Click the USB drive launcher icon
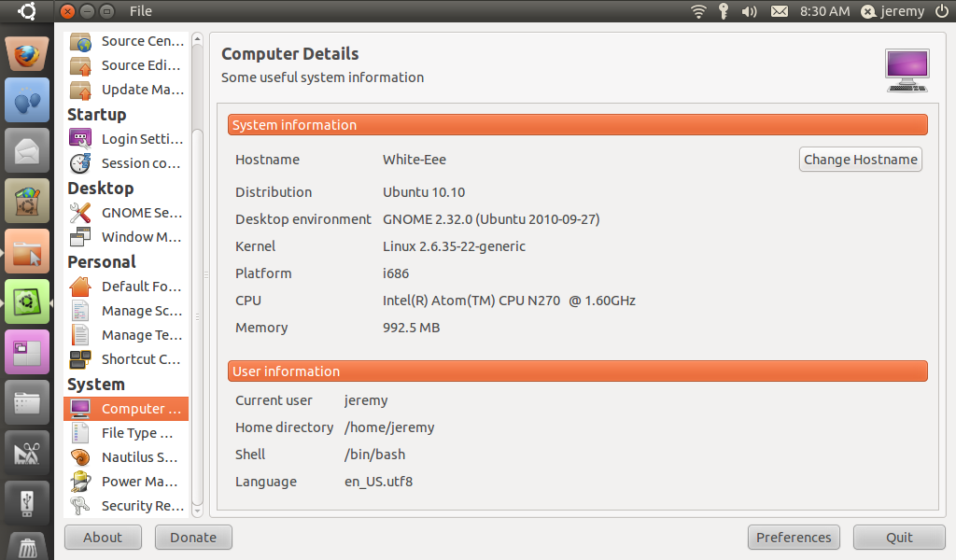The height and width of the screenshot is (560, 956). pos(27,503)
